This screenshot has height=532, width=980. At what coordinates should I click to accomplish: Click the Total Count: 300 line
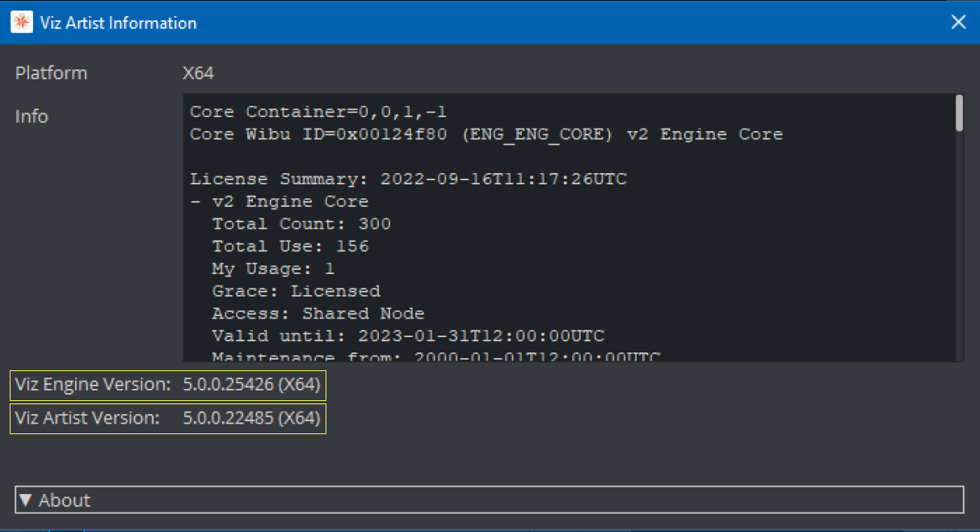click(x=301, y=224)
